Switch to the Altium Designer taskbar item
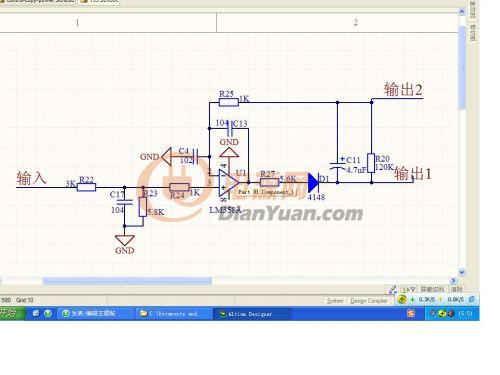Screen dimensions: 500x375 tap(252, 314)
